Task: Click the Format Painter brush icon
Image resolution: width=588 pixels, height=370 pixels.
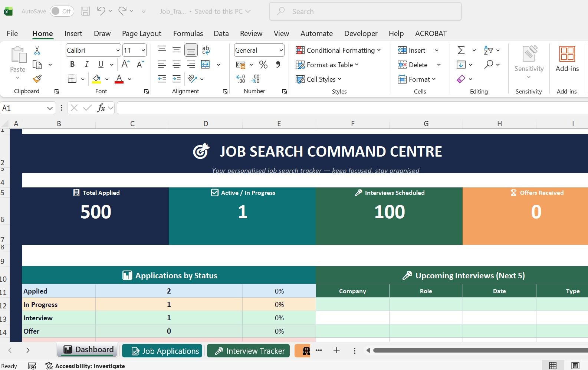Action: point(37,79)
